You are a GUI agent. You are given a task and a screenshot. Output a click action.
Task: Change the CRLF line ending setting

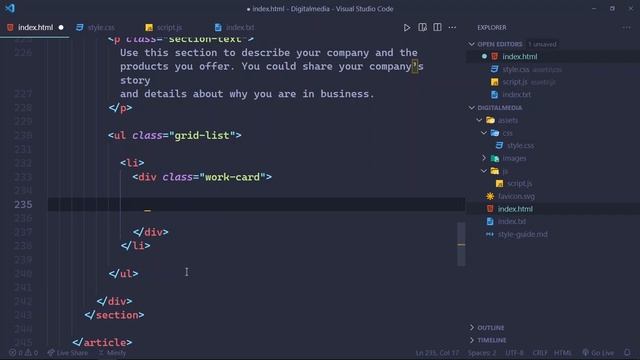(x=540, y=353)
